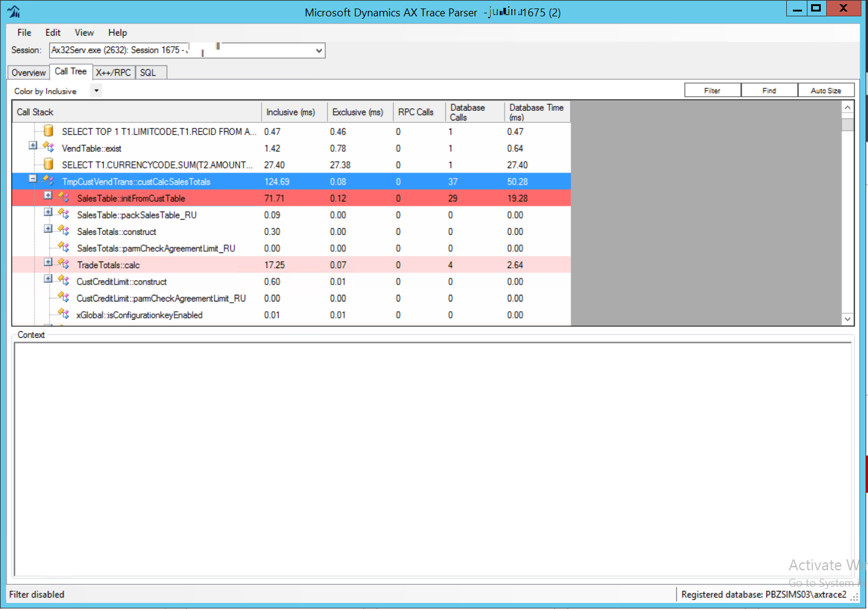Click method icon of CustCreditLimit::parmCheckAgreementLimit_RU
This screenshot has height=609, width=868.
pyautogui.click(x=64, y=297)
